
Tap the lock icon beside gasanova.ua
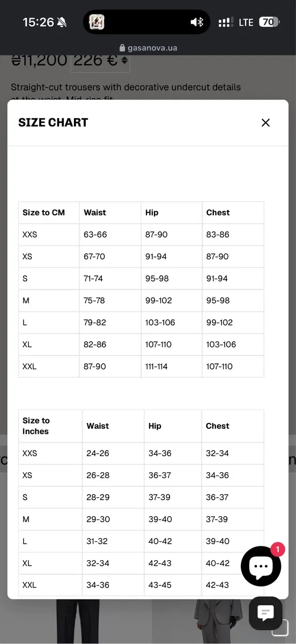(122, 48)
